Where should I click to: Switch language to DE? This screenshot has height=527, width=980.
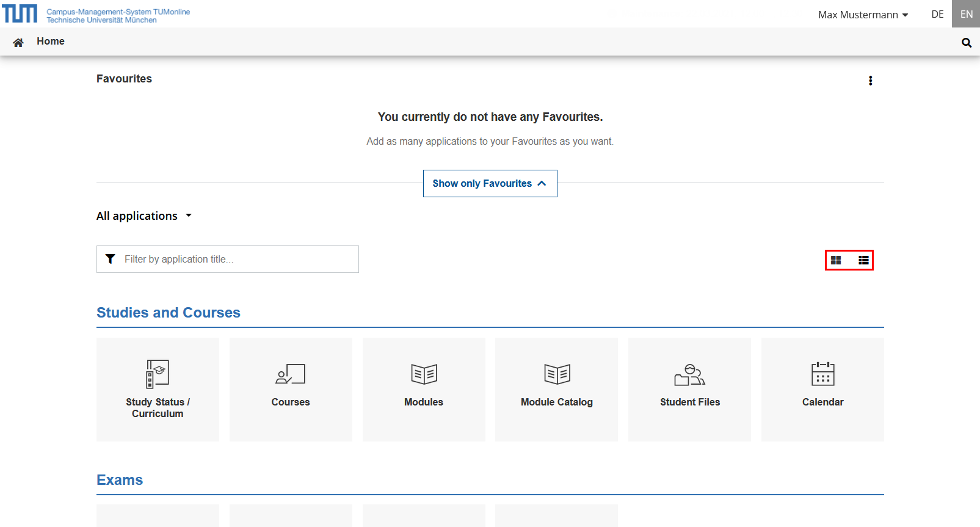937,14
